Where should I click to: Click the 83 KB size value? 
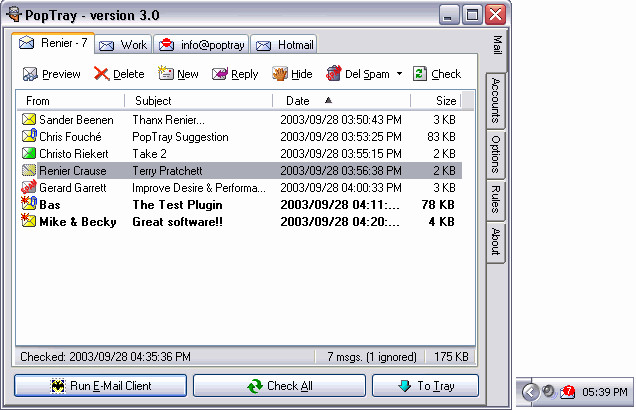coord(441,137)
